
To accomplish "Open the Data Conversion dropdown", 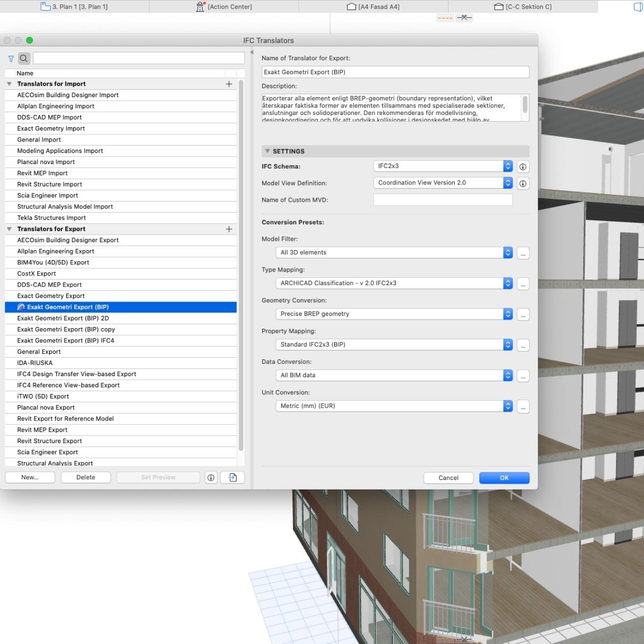I will (394, 375).
